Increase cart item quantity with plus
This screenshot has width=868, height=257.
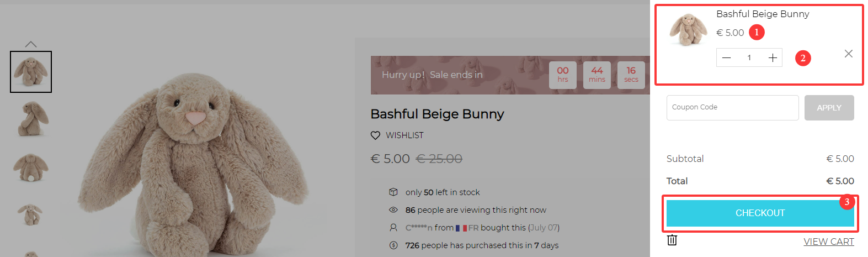click(773, 58)
